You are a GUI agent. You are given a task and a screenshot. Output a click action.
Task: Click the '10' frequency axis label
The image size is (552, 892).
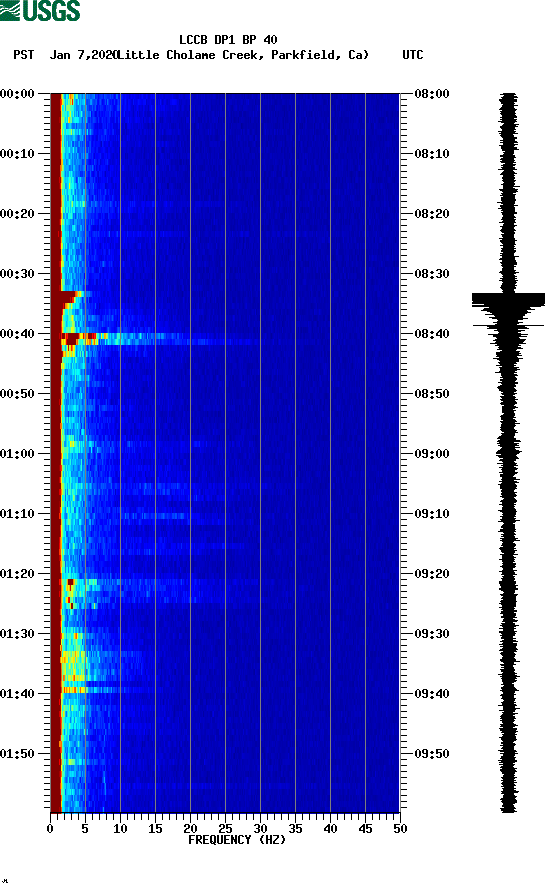[120, 829]
